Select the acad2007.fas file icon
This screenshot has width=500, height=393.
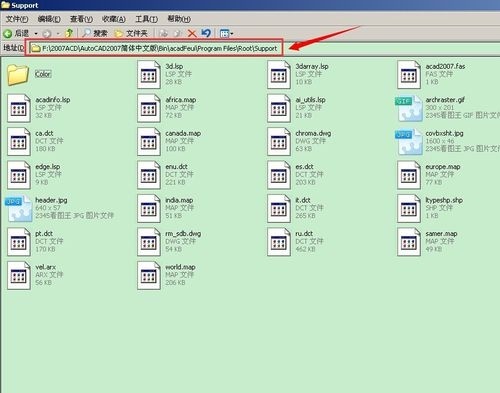(409, 75)
